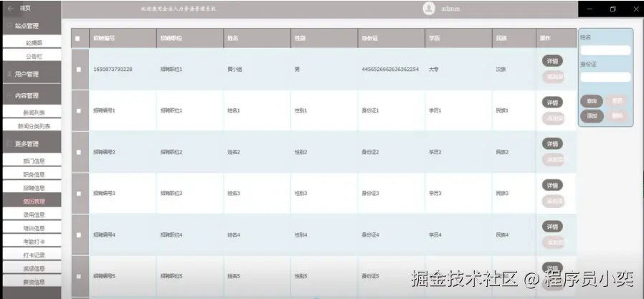Viewport: 644px width, 299px height.
Task: Click the back arrow next to 首页
Action: (x=11, y=8)
